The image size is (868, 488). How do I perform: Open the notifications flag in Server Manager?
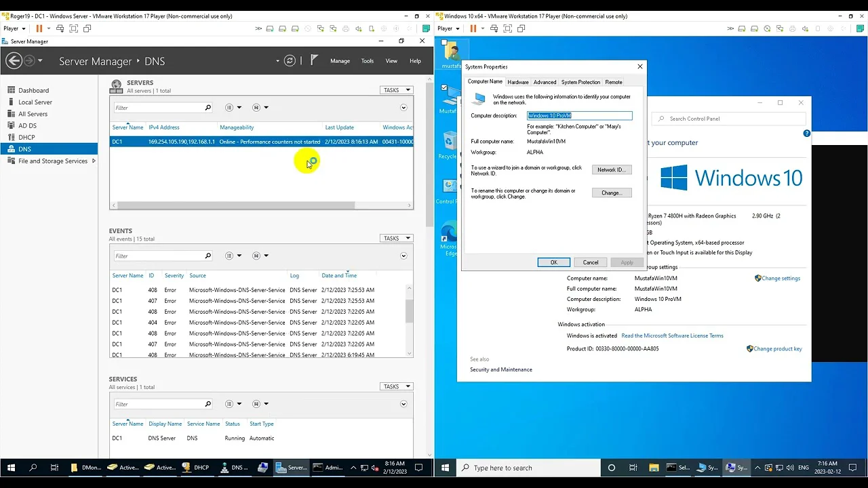click(313, 60)
